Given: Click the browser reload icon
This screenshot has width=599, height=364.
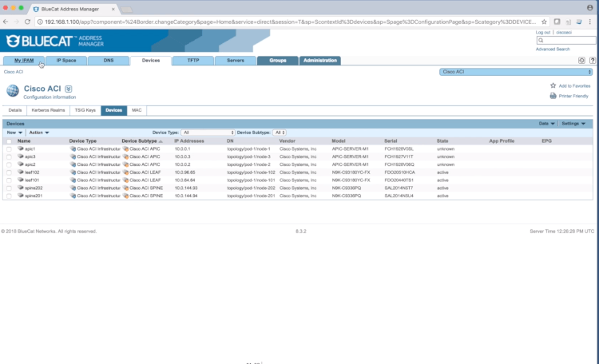Looking at the screenshot, I should pos(29,22).
